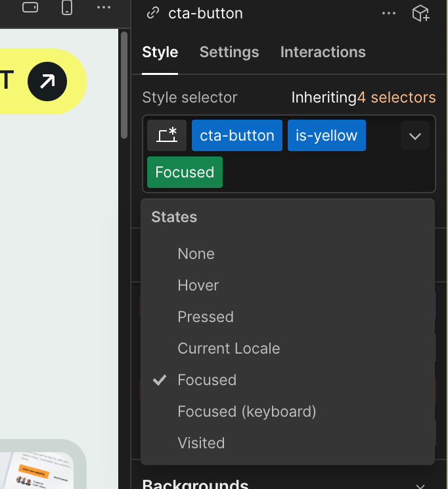Image resolution: width=448 pixels, height=489 pixels.
Task: Open the Style tab
Action: coord(160,52)
